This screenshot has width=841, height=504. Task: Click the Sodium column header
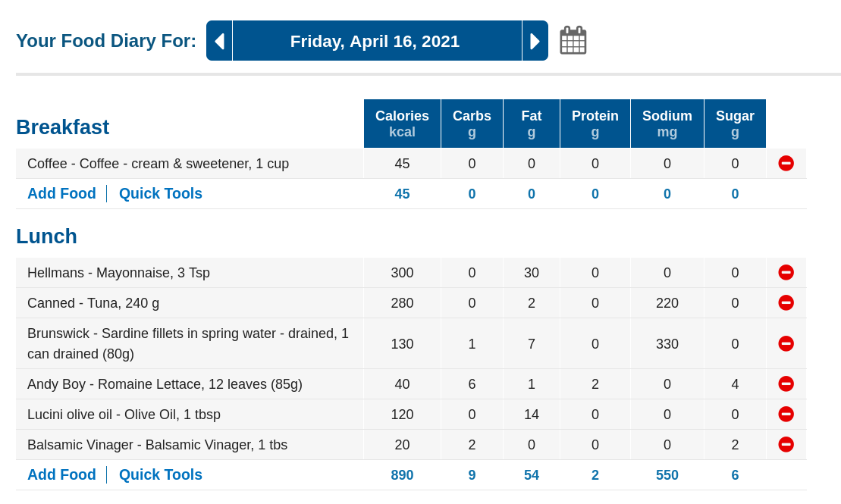coord(667,124)
